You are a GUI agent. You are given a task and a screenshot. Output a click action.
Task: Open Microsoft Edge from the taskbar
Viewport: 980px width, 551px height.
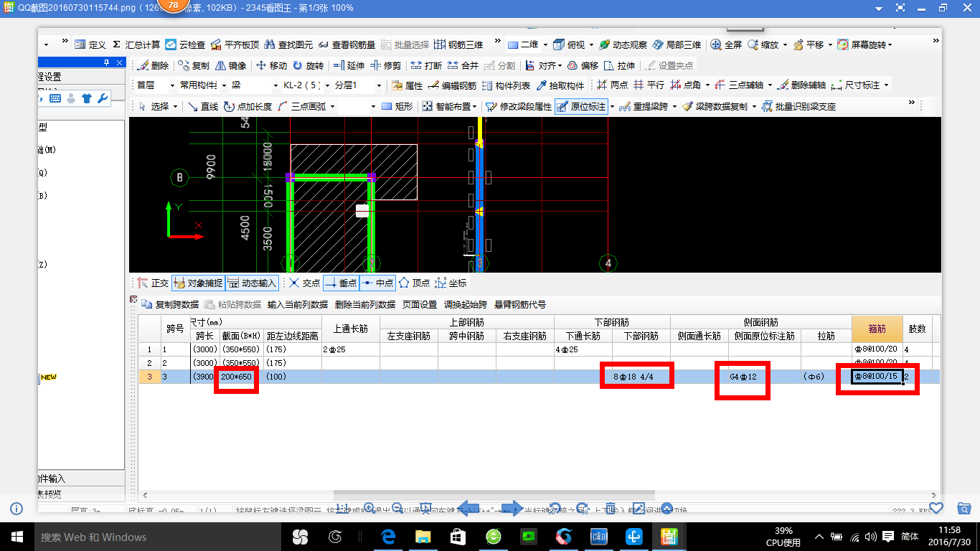(388, 536)
